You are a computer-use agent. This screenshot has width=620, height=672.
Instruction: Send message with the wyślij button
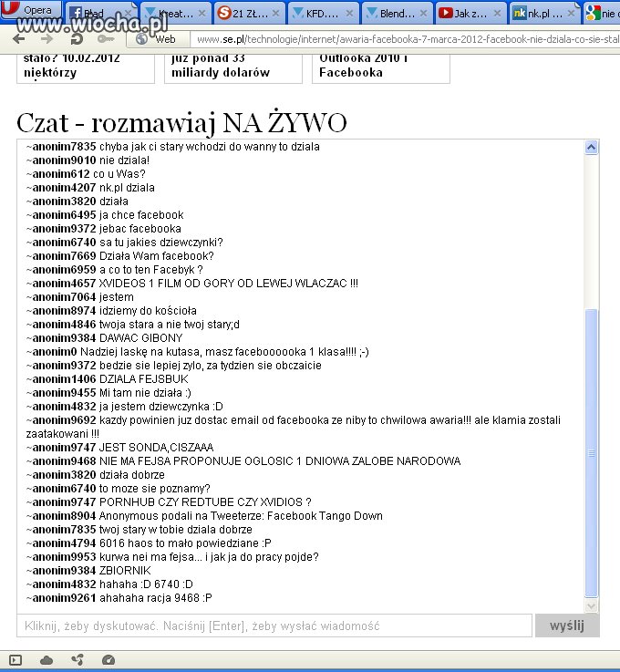(567, 625)
